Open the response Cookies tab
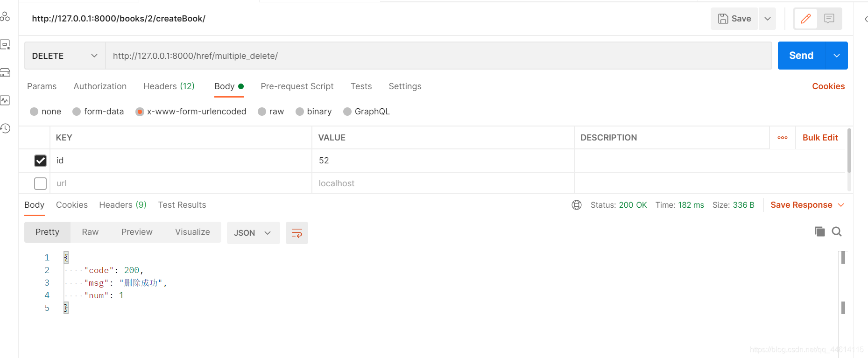Screen dimensions: 868x358 [x=72, y=205]
